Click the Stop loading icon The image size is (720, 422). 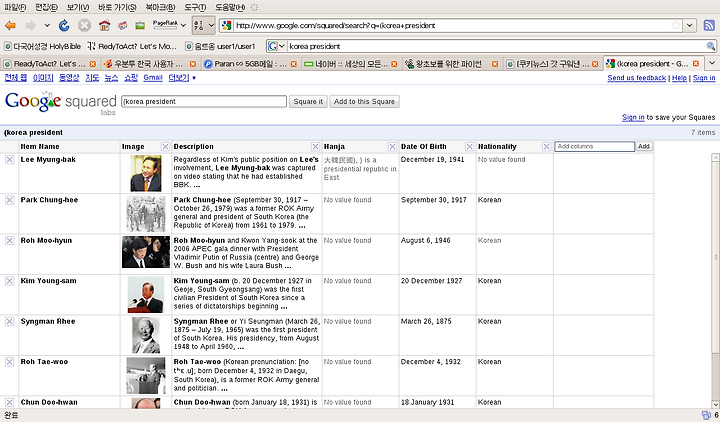(x=84, y=25)
